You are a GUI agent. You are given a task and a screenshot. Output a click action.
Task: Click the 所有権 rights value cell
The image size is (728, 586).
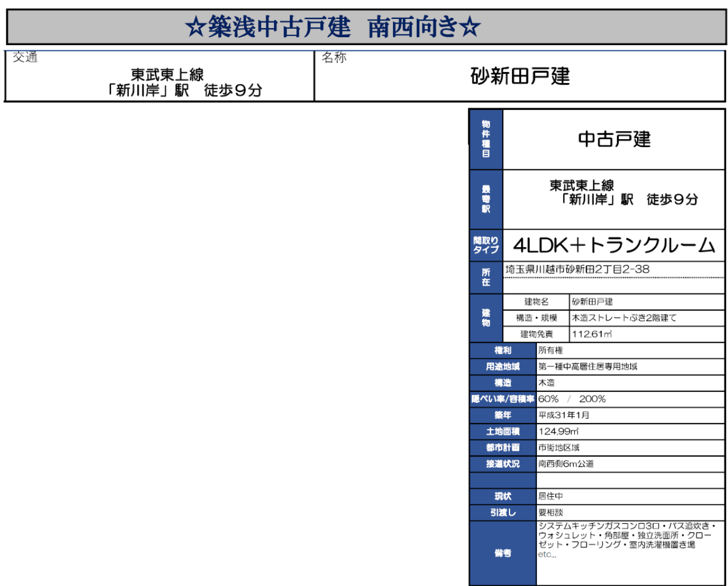point(551,350)
